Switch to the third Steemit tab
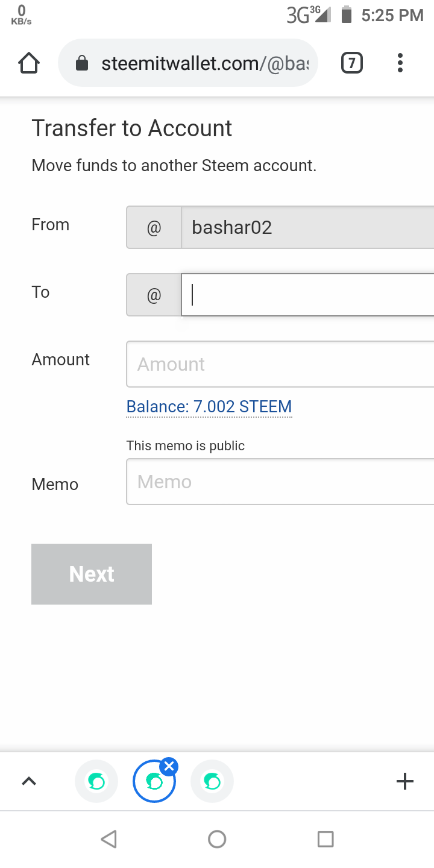Viewport: 434px width, 868px height. [212, 782]
